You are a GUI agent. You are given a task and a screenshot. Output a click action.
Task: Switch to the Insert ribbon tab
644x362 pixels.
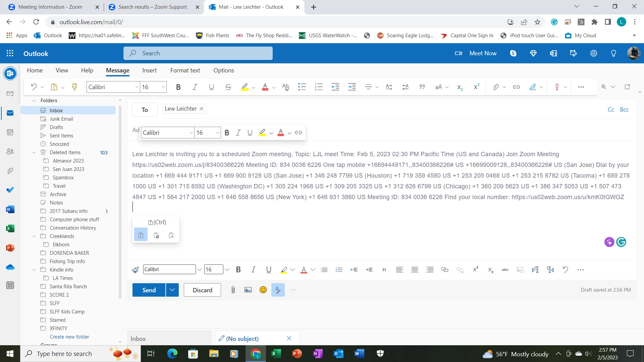coord(149,70)
